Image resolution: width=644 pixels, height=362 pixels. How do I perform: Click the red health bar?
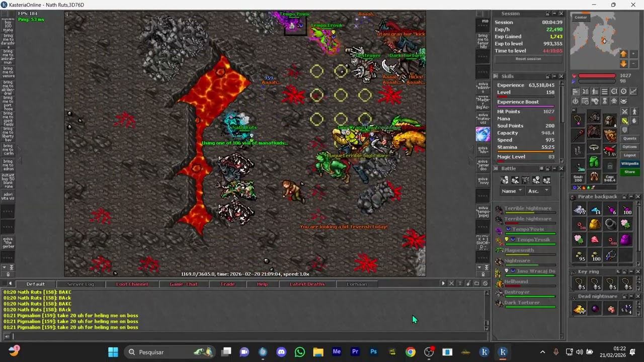click(x=597, y=75)
